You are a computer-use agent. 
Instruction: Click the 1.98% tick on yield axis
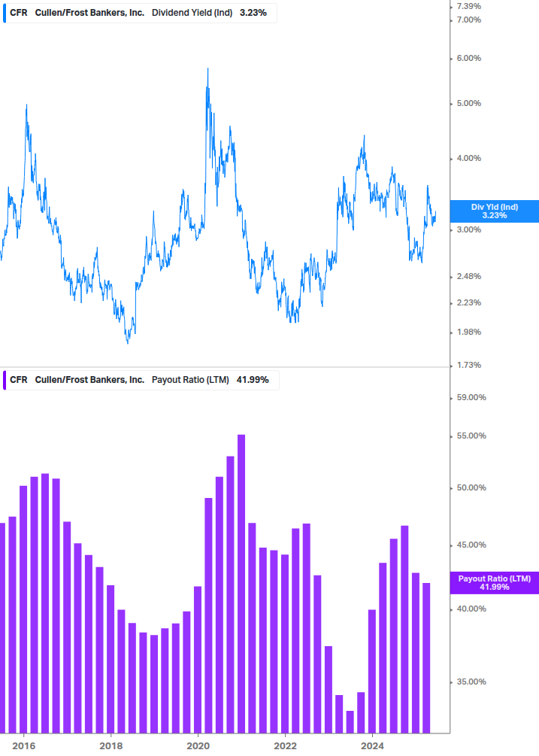click(x=468, y=332)
